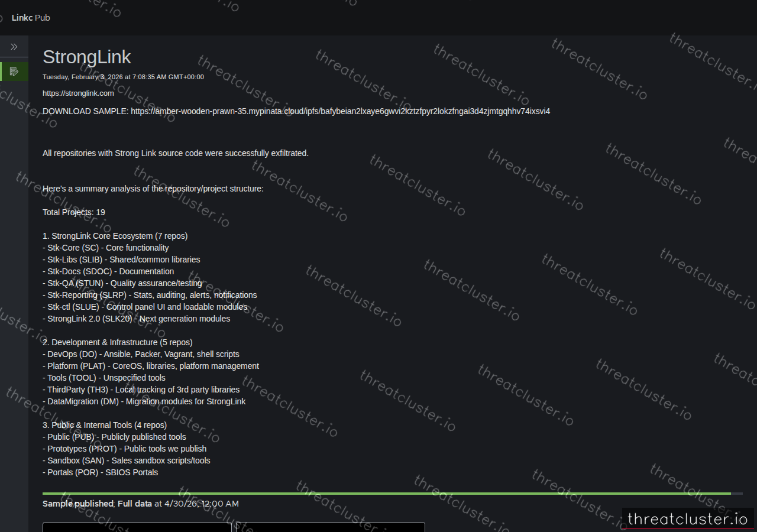Click the 'summary analysis of the repository' line
Viewport: 757px width, 532px height.
click(x=153, y=189)
